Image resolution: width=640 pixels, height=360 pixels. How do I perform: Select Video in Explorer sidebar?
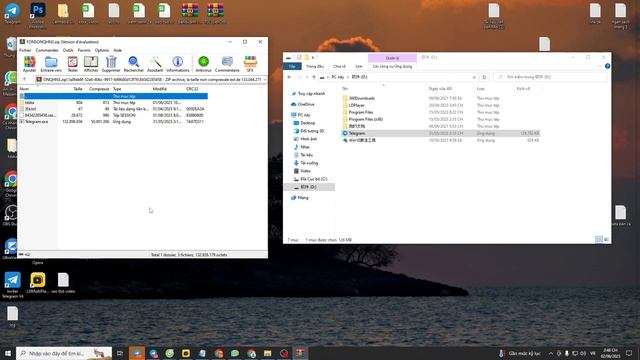coord(305,171)
